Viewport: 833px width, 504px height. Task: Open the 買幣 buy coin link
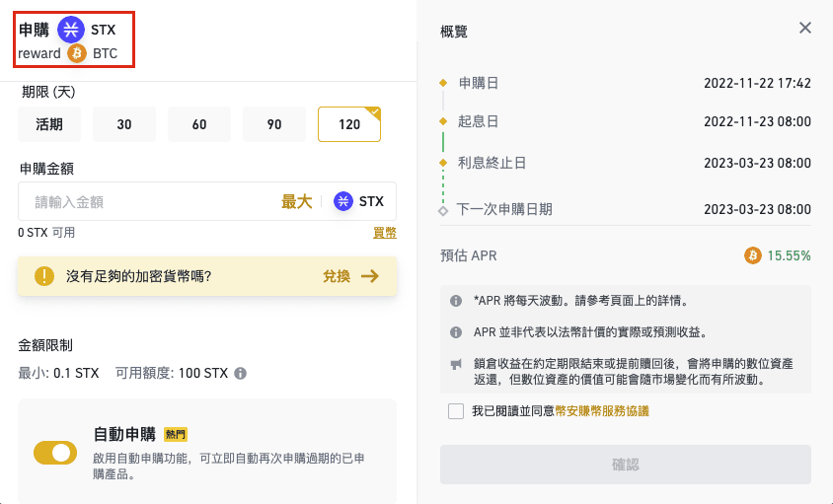pos(385,233)
